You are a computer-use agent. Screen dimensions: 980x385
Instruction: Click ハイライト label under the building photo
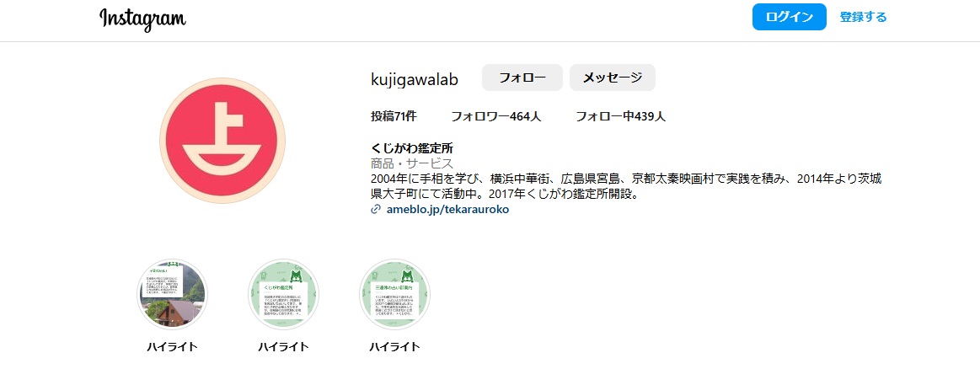coord(172,347)
